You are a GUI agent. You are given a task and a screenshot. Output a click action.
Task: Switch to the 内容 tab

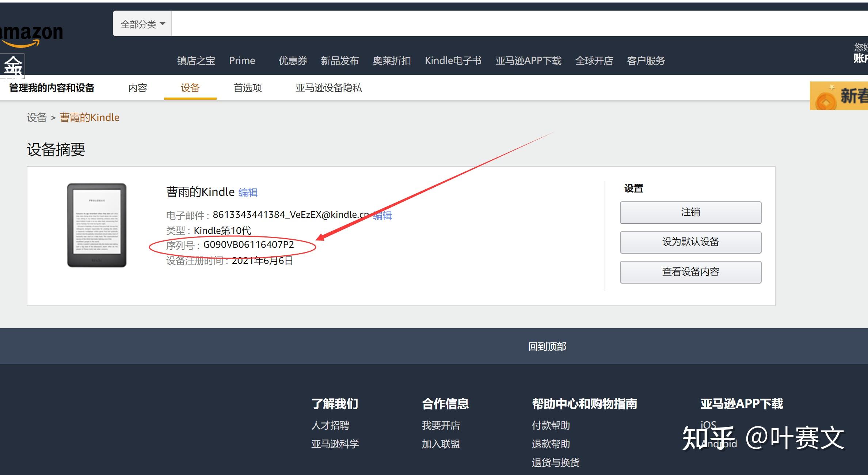tap(138, 88)
